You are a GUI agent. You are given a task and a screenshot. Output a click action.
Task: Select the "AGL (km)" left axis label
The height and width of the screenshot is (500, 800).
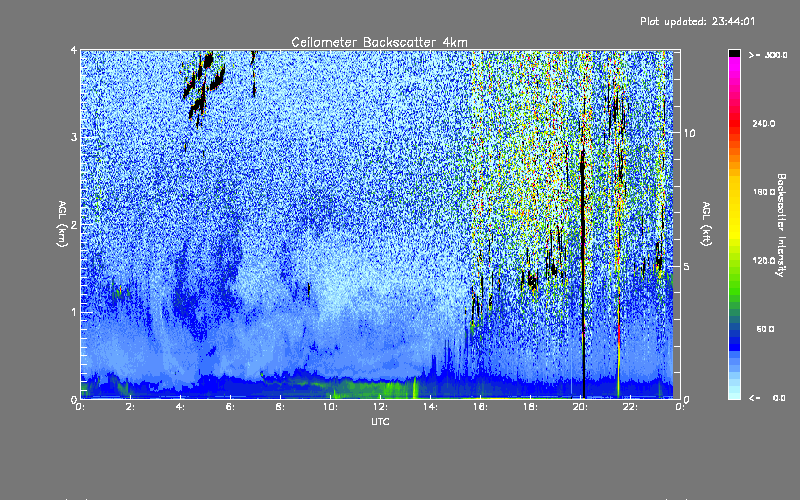(62, 224)
